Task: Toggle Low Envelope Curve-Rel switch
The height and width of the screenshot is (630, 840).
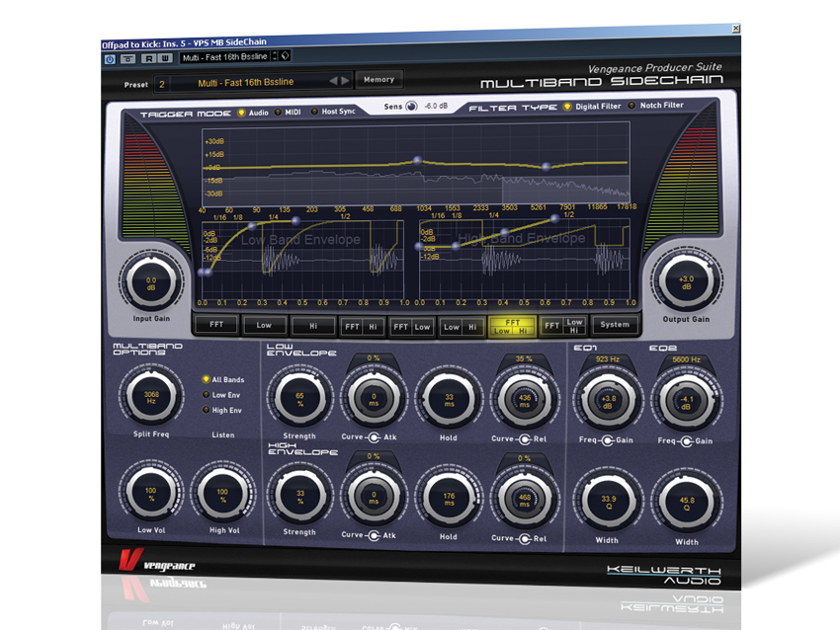Action: click(x=525, y=438)
